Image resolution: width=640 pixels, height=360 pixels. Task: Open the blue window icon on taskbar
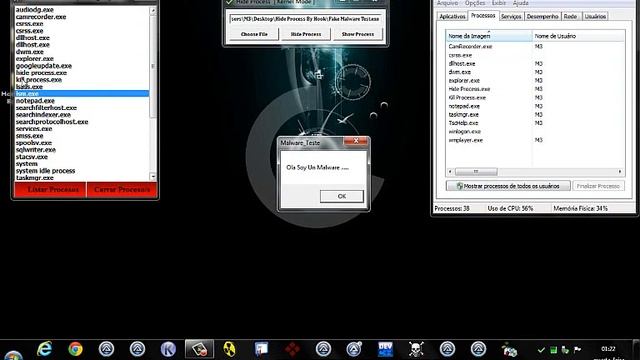(x=261, y=349)
